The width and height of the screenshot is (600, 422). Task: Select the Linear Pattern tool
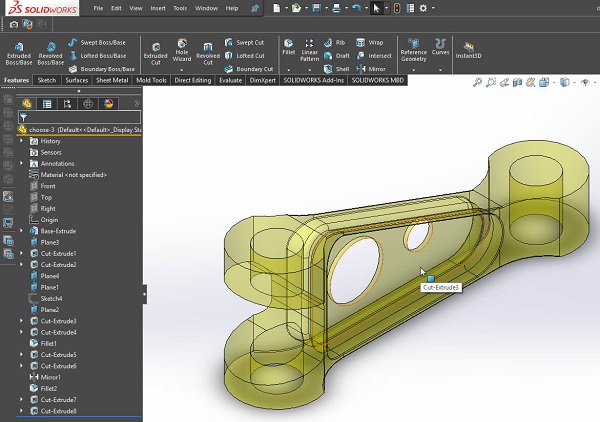point(310,47)
